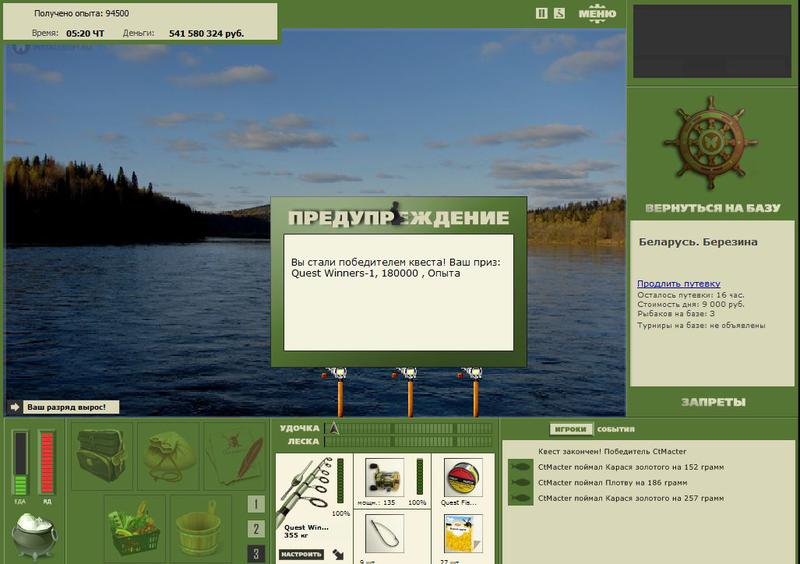
Task: Click ВЕРНУТЬСЯ НА БАЗУ label
Action: tap(713, 208)
